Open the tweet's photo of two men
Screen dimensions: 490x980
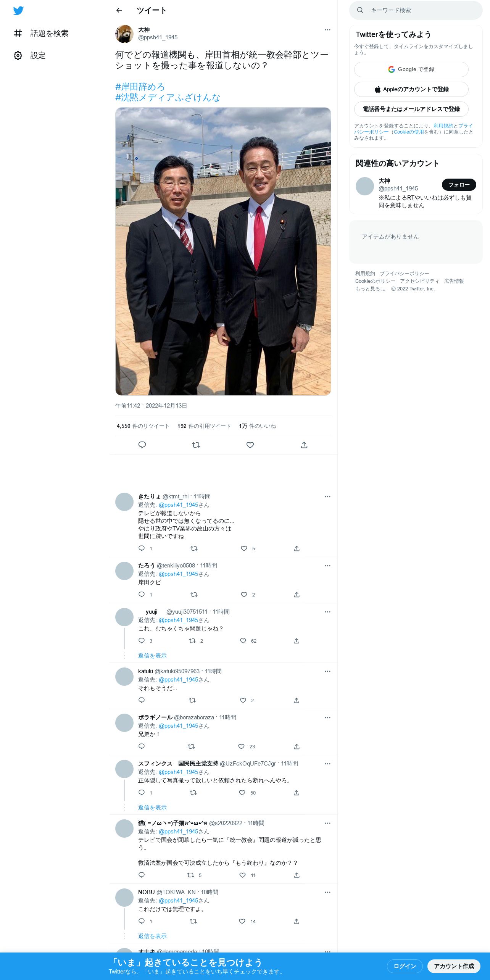click(x=223, y=251)
